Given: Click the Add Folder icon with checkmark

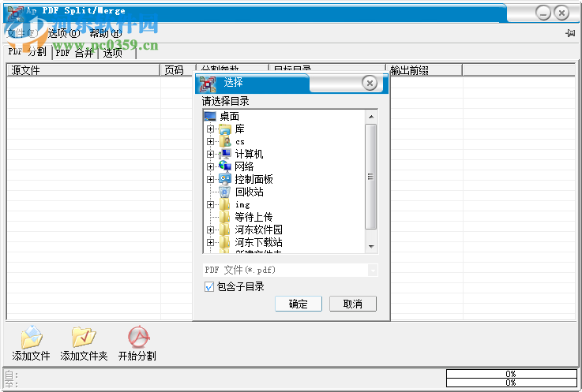Looking at the screenshot, I should tap(84, 337).
